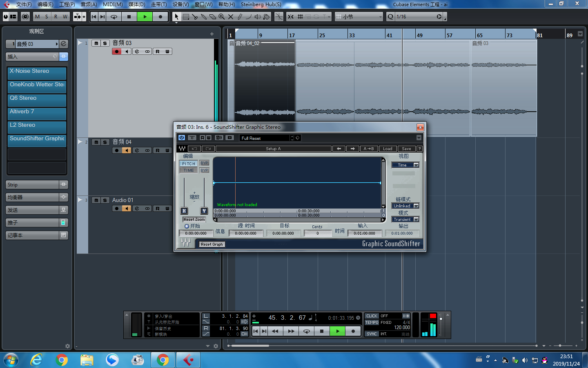The width and height of the screenshot is (588, 368).
Task: Click Record in the transport panel
Action: pyautogui.click(x=353, y=331)
